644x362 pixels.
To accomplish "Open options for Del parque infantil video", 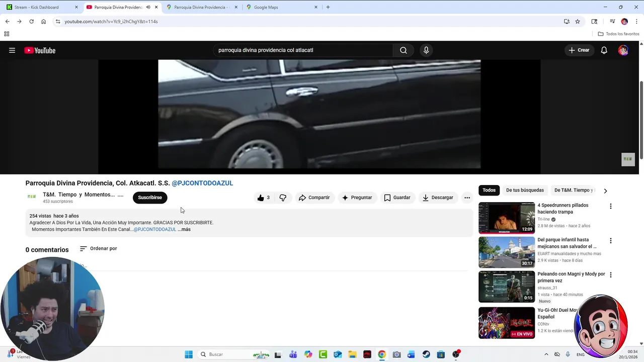I will point(611,241).
